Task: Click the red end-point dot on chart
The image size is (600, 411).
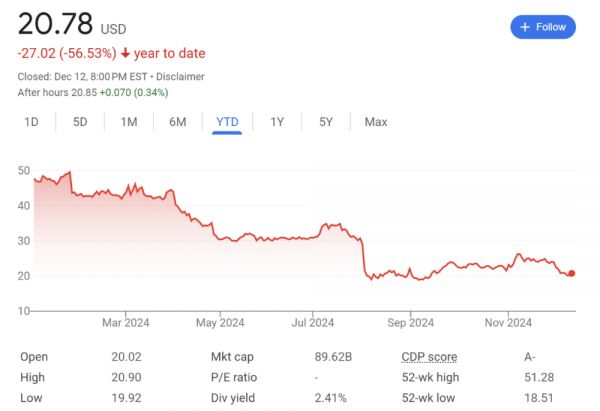Action: click(571, 273)
